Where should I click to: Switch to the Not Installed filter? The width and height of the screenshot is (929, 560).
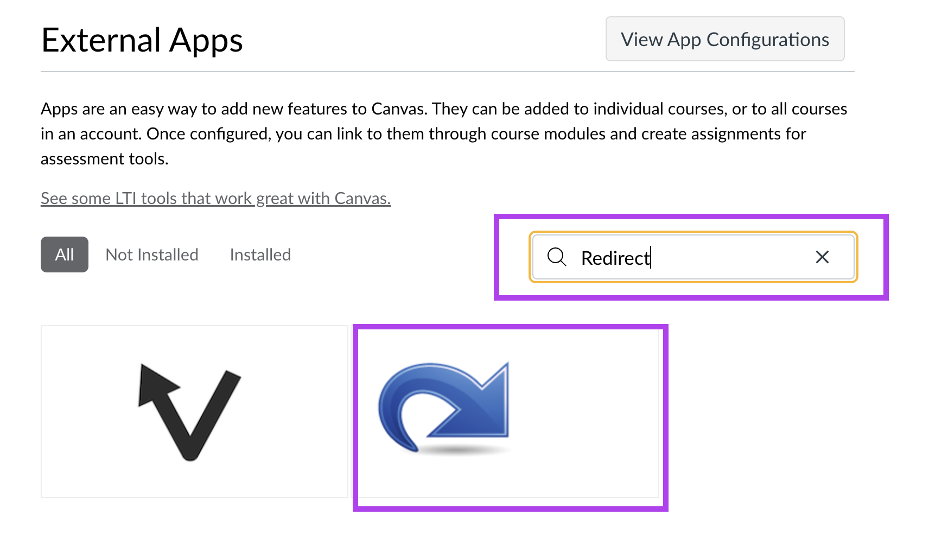152,254
